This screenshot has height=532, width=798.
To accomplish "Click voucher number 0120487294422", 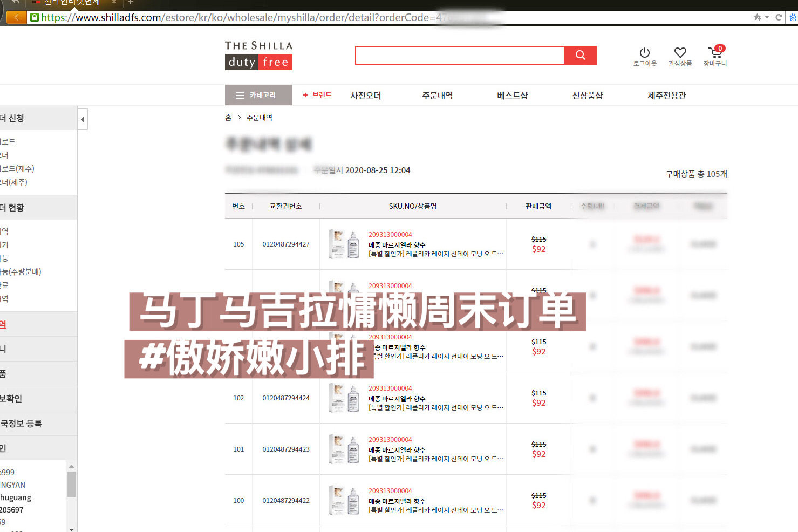I will pyautogui.click(x=286, y=501).
